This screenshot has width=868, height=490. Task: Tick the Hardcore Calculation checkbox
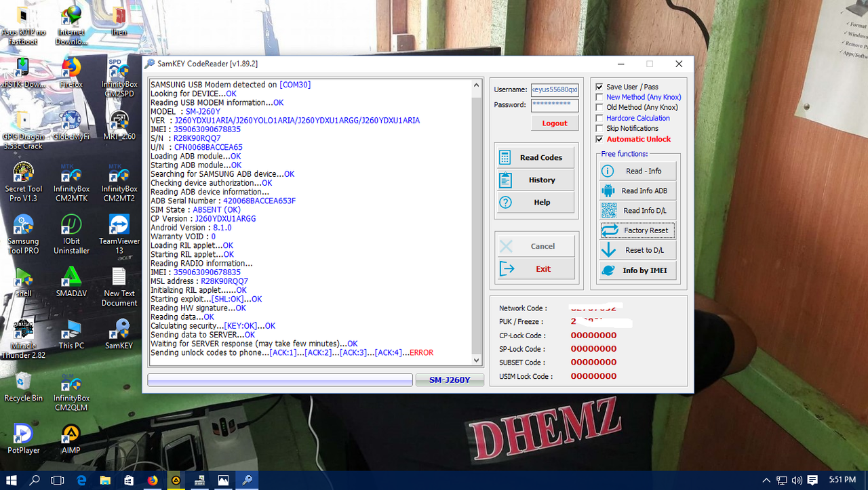[x=599, y=118]
